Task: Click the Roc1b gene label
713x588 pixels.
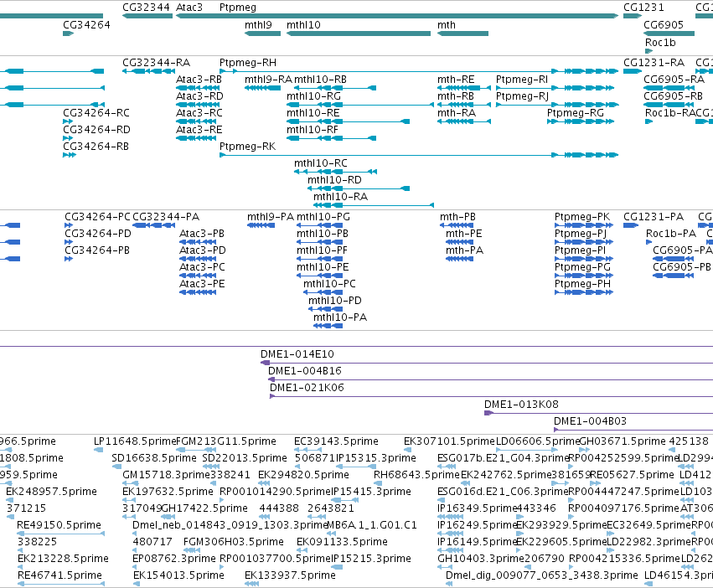Action: [x=660, y=42]
